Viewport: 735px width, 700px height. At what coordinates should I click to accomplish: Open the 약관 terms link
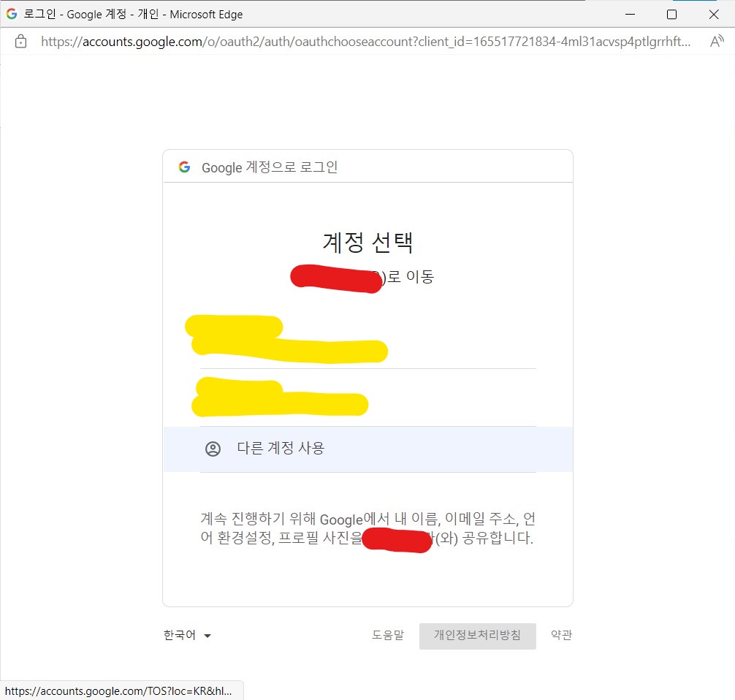point(562,635)
